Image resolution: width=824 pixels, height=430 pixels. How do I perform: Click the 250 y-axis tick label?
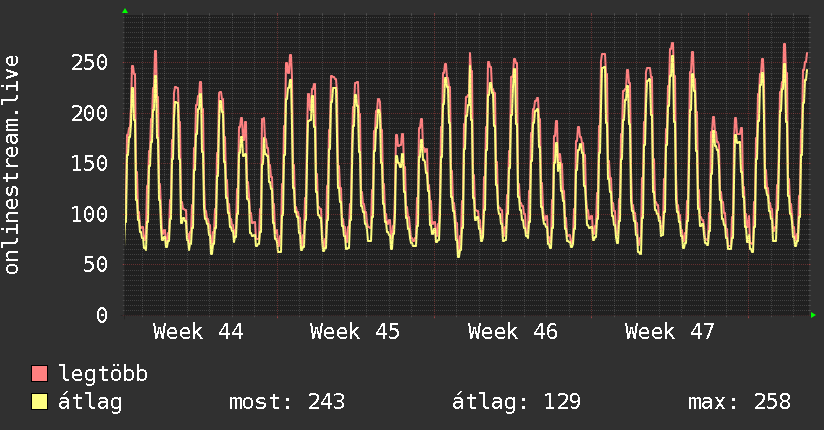pos(89,63)
